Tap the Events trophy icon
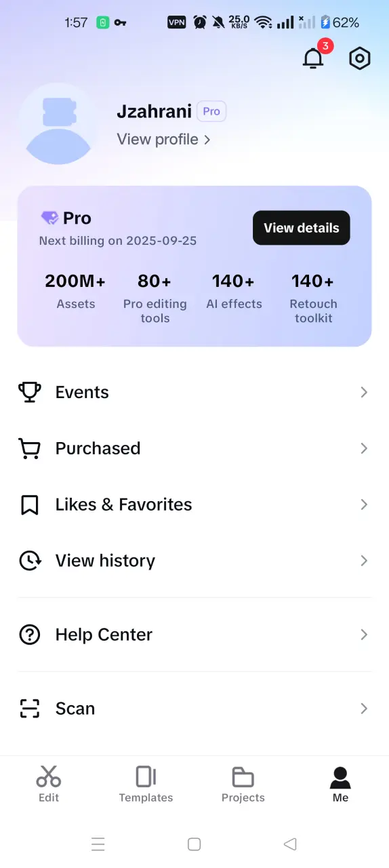Image resolution: width=389 pixels, height=868 pixels. (29, 392)
